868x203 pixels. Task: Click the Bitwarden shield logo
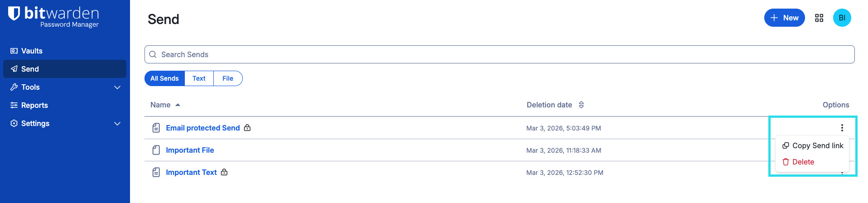click(14, 14)
